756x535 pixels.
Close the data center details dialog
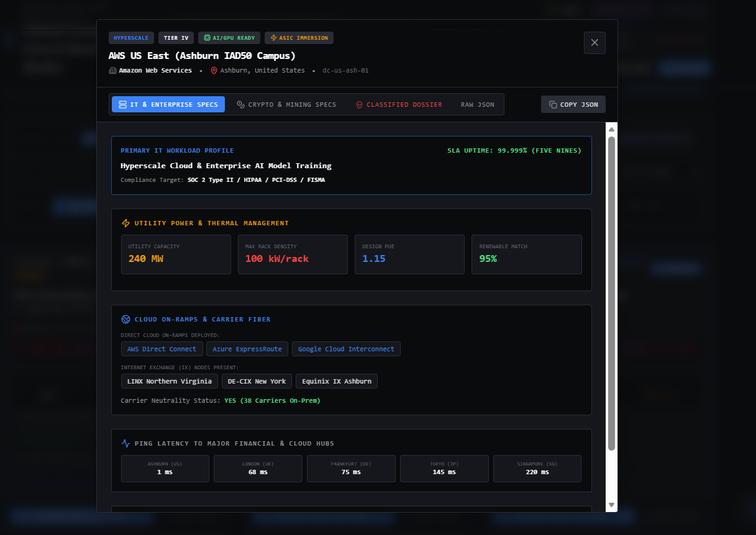pos(594,43)
